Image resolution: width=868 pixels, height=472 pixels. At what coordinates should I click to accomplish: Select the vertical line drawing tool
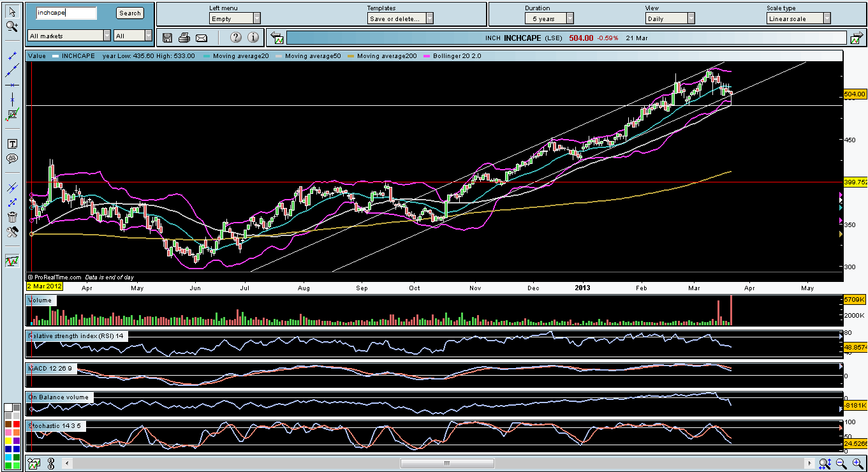tap(12, 100)
